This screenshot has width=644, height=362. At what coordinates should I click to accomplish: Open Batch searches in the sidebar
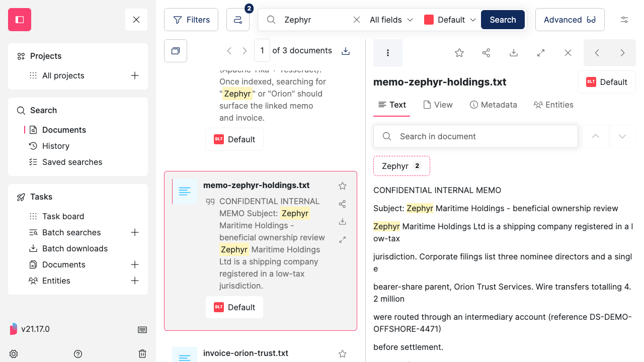[71, 232]
